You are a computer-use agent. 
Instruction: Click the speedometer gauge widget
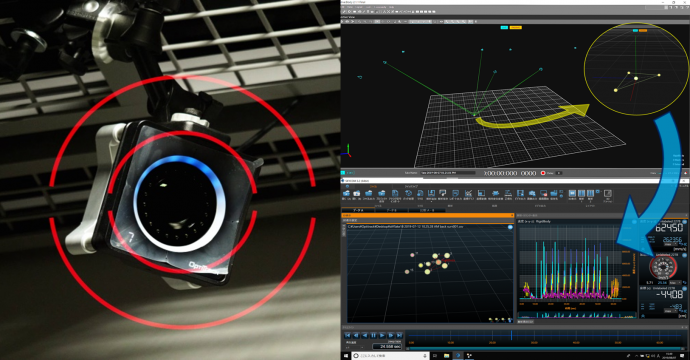point(664,267)
